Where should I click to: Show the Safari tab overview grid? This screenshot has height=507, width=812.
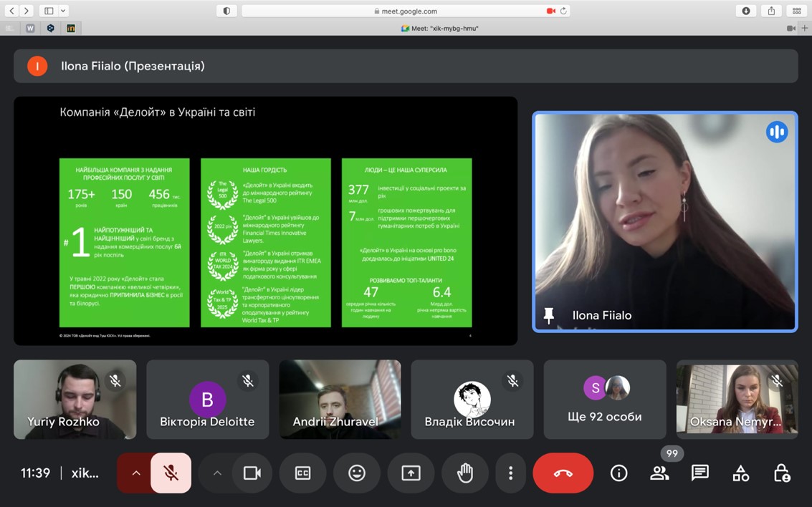[x=796, y=11]
